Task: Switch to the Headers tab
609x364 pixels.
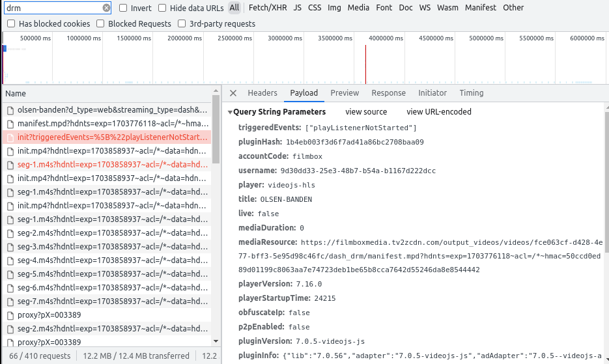Action: click(x=262, y=93)
